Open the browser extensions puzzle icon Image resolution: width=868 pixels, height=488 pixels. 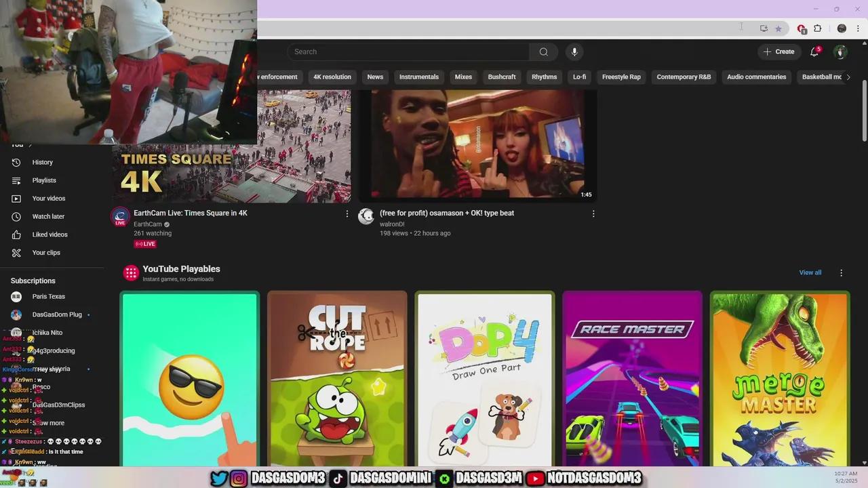[817, 28]
